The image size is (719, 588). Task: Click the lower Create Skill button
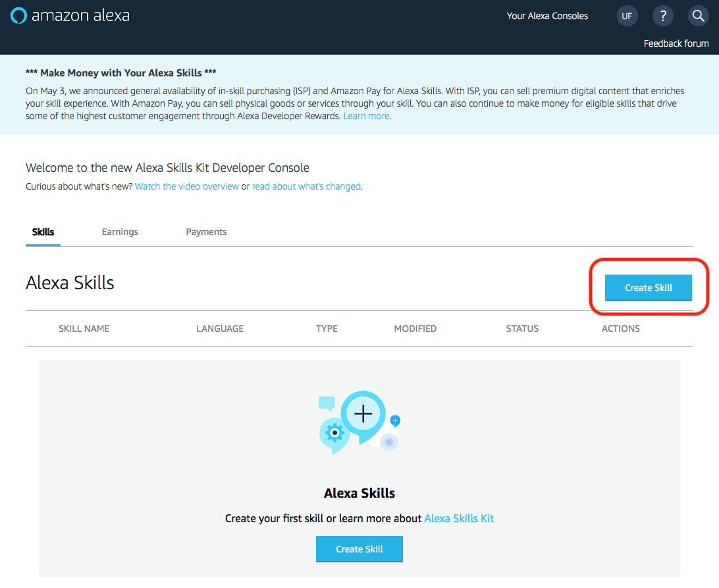[x=359, y=548]
